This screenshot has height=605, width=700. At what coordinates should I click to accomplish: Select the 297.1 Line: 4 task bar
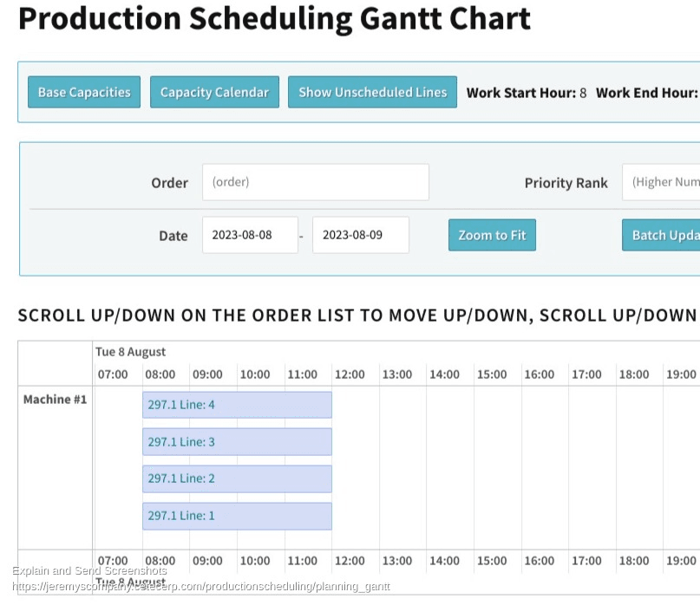[x=237, y=405]
